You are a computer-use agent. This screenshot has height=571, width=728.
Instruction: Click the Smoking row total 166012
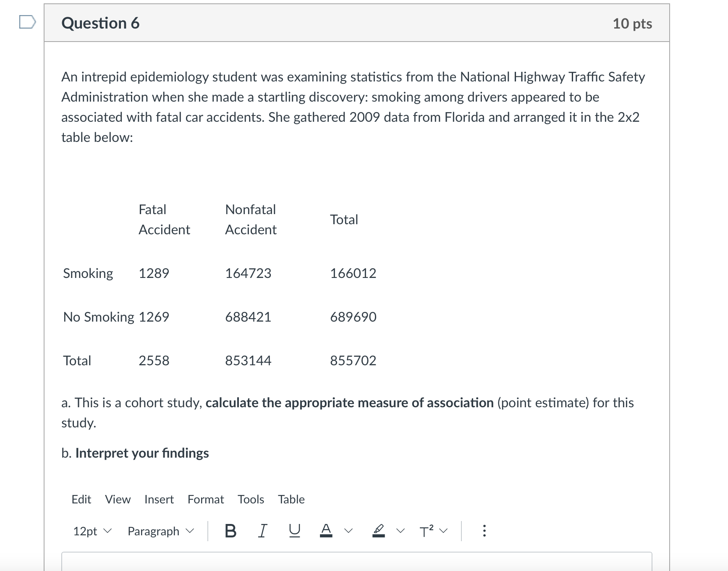[353, 273]
